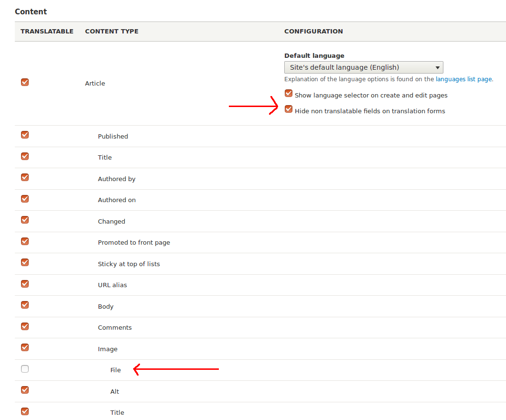The height and width of the screenshot is (420, 506).
Task: Disable translatability for the Changed field
Action: [x=24, y=220]
